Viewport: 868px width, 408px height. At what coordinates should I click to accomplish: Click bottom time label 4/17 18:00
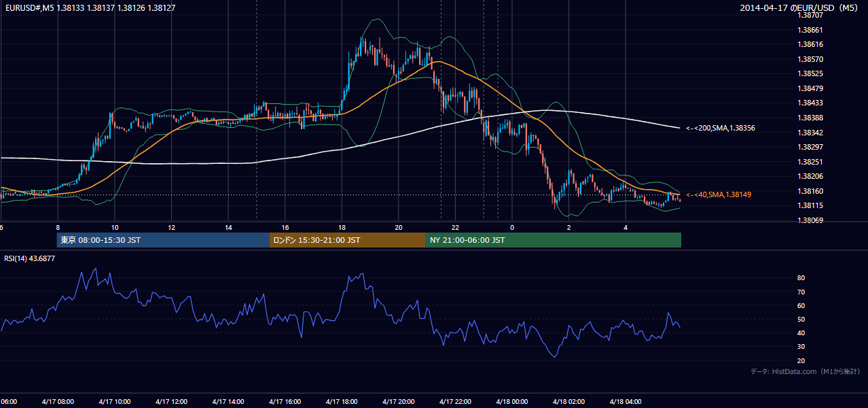pos(342,401)
